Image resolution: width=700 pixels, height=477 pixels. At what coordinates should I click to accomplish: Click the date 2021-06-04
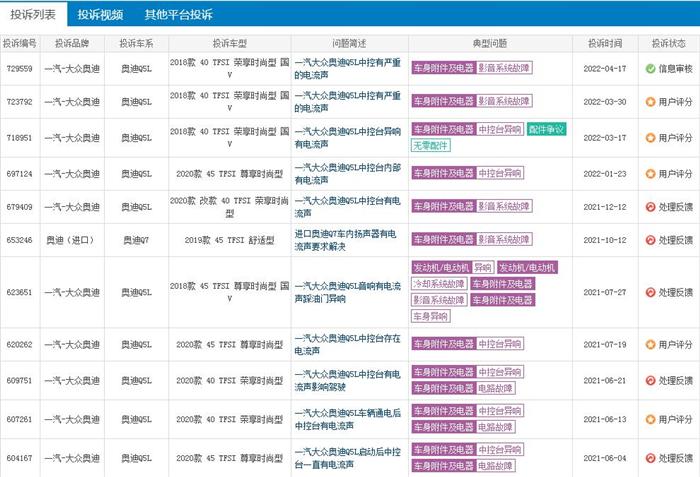pyautogui.click(x=605, y=458)
